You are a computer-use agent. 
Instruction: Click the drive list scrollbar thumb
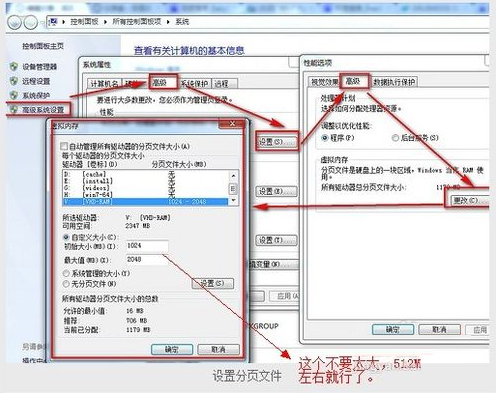[x=233, y=189]
